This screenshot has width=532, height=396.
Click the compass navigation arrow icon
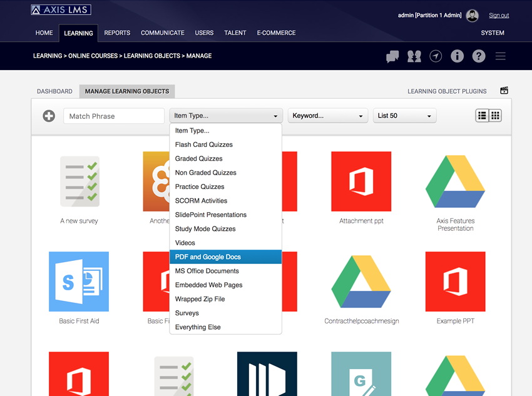[436, 56]
